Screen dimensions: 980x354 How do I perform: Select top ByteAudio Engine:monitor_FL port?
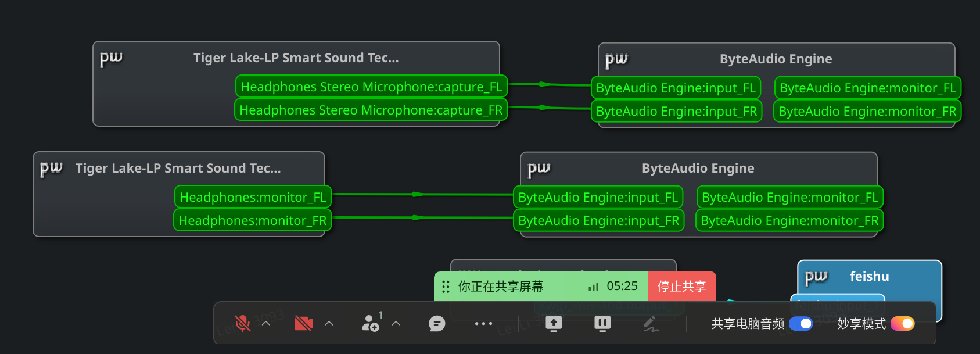click(x=867, y=88)
